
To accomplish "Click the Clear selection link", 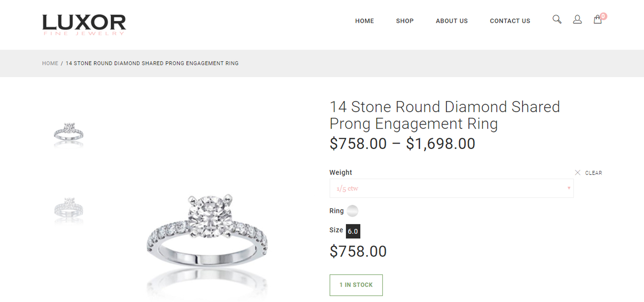I will (x=593, y=173).
